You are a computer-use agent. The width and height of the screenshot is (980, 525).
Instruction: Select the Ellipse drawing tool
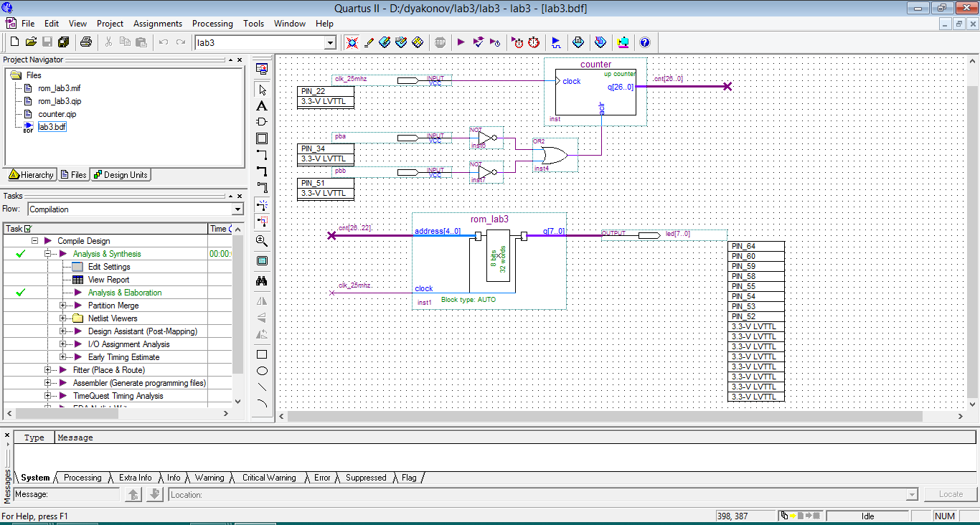[262, 371]
